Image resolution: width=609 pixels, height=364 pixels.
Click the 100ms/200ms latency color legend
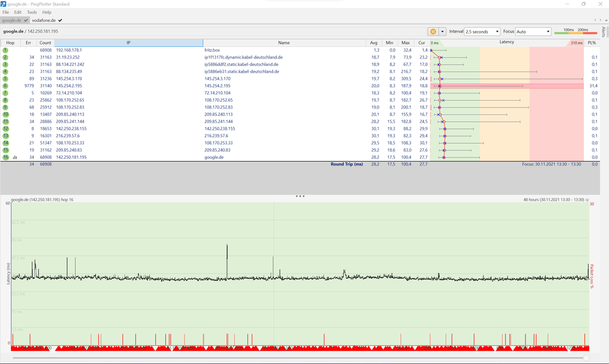coord(575,32)
